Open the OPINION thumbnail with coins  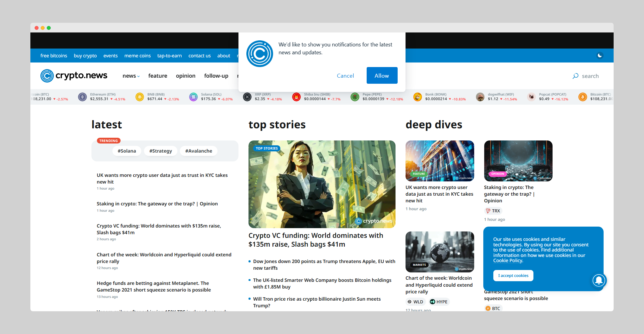518,161
